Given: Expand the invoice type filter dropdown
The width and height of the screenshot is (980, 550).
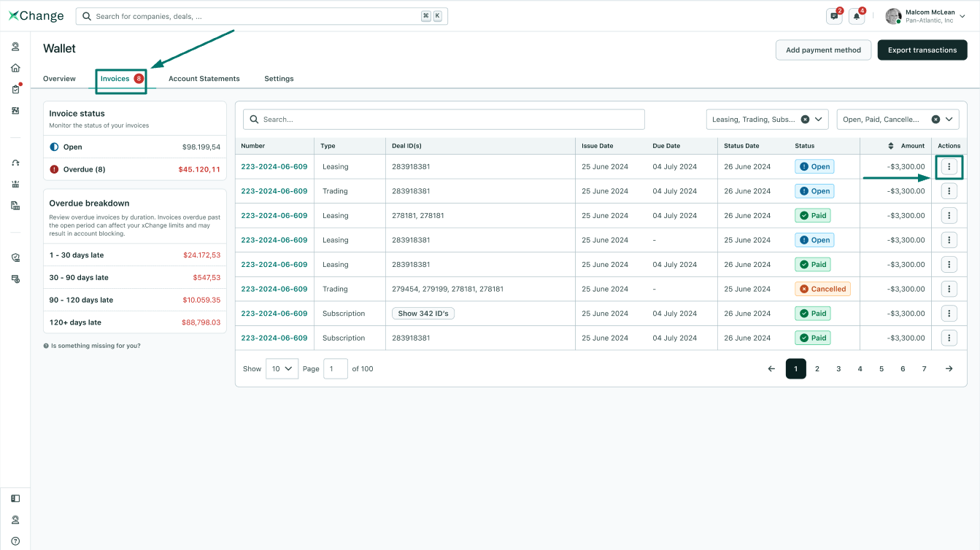Looking at the screenshot, I should pos(819,119).
